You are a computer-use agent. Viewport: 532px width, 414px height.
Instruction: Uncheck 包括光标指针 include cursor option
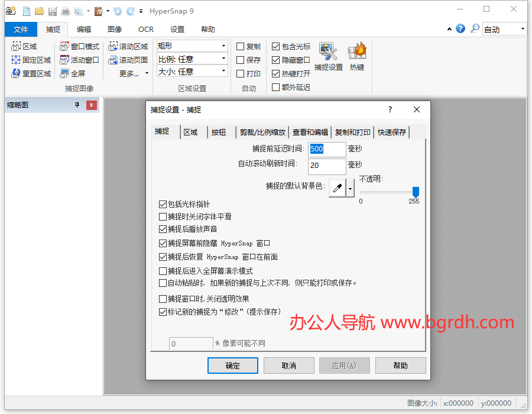tap(163, 205)
